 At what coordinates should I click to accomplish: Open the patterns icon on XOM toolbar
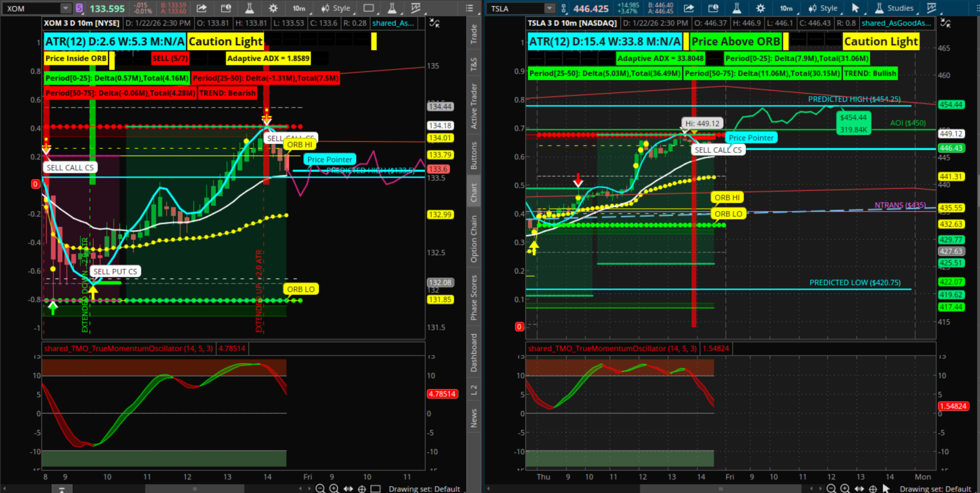(416, 8)
